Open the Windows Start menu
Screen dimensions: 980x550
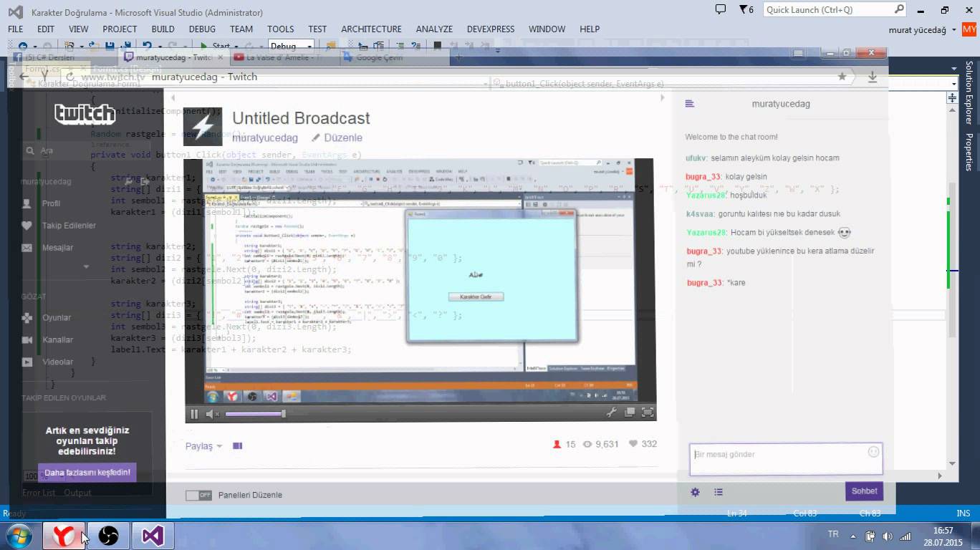point(19,536)
